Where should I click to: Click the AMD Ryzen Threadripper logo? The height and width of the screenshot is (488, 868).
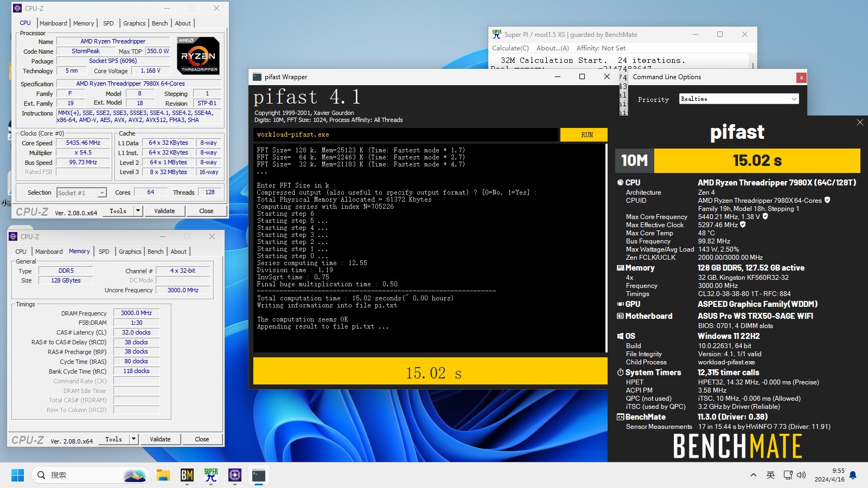click(199, 55)
